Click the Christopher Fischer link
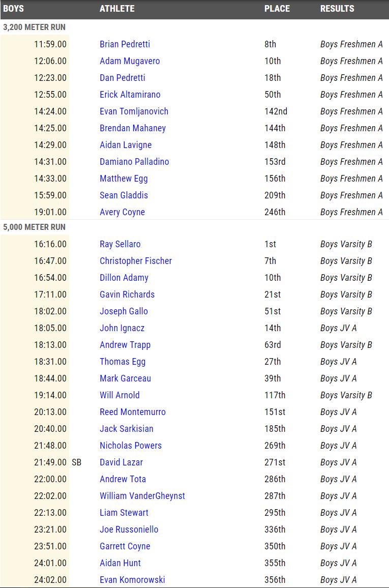The height and width of the screenshot is (588, 389). pyautogui.click(x=136, y=261)
